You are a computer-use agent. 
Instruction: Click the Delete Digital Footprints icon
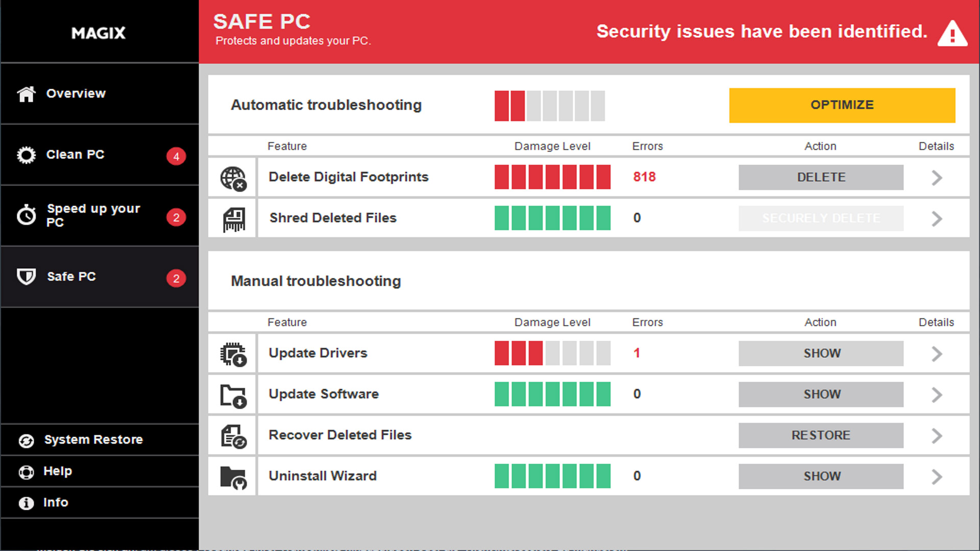[x=233, y=177]
